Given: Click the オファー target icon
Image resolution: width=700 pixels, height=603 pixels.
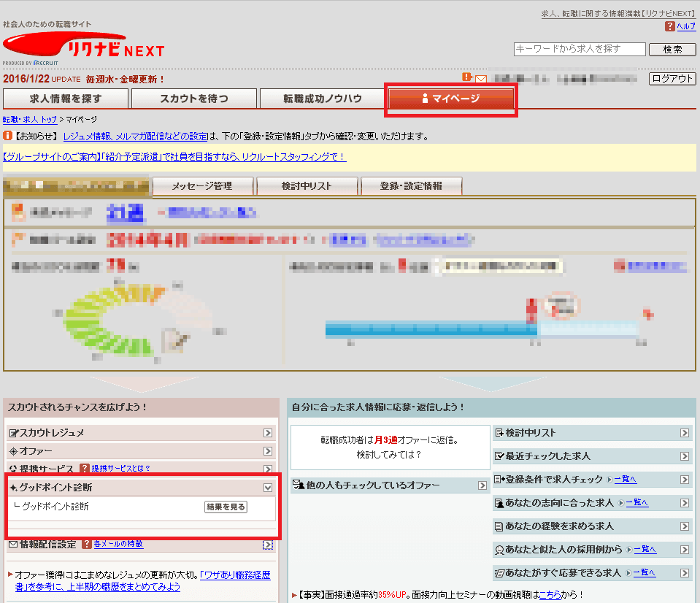Looking at the screenshot, I should [x=13, y=451].
